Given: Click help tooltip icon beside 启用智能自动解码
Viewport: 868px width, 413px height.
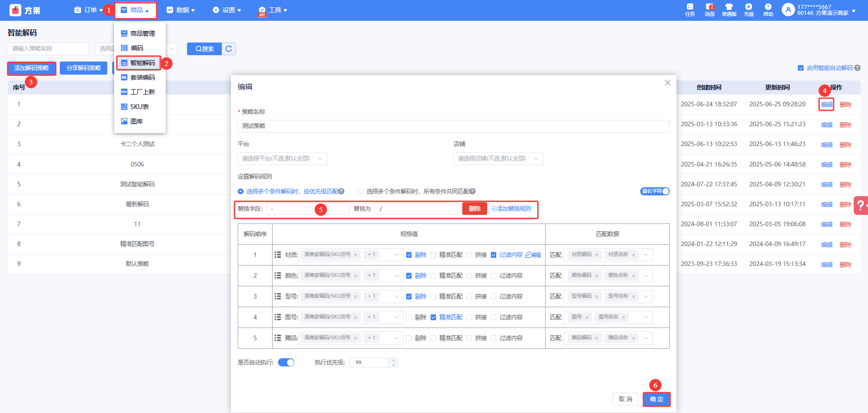Looking at the screenshot, I should click(858, 68).
